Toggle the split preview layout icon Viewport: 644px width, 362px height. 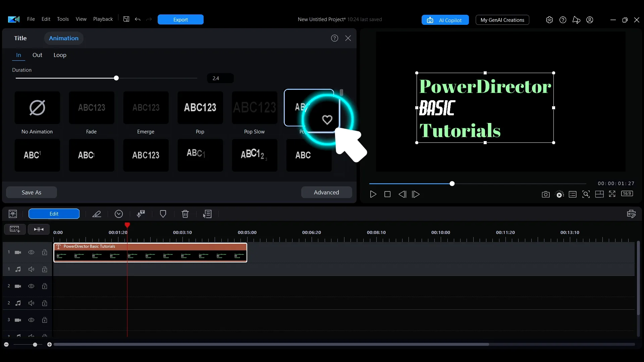(x=599, y=194)
